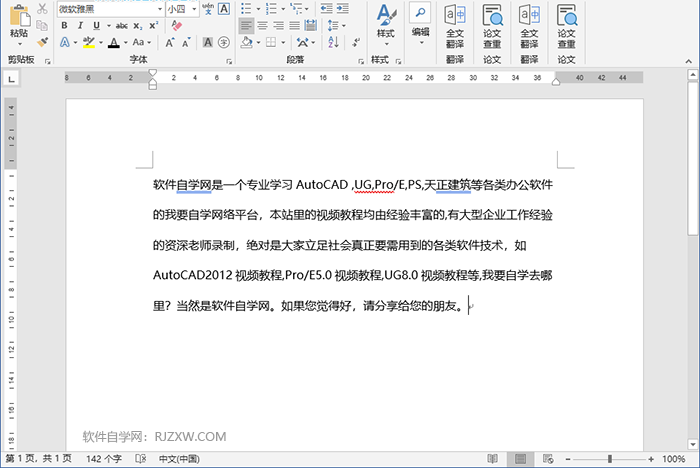Insert a bulleted list

(246, 8)
